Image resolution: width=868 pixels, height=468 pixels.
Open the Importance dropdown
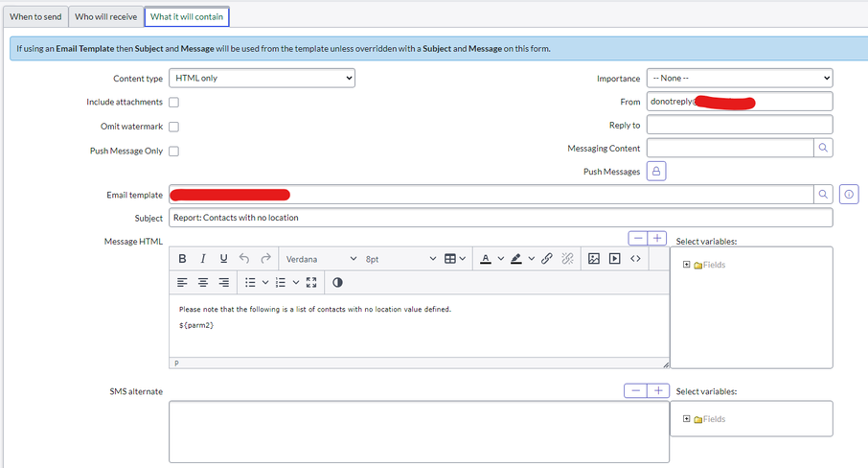point(740,79)
